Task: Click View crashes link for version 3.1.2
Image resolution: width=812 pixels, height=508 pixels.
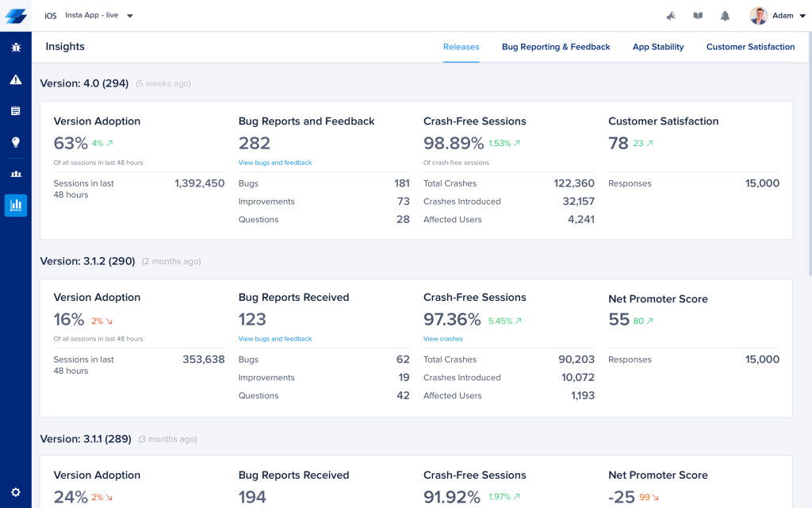Action: click(x=442, y=339)
